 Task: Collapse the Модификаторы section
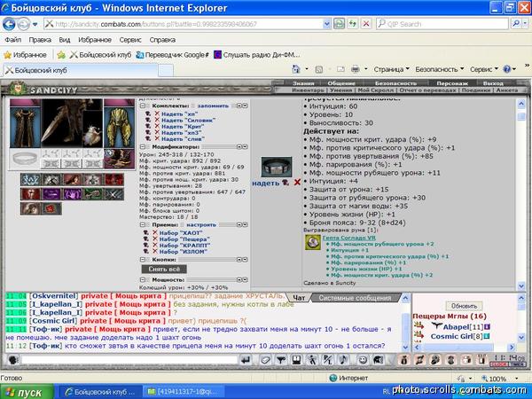(x=143, y=147)
